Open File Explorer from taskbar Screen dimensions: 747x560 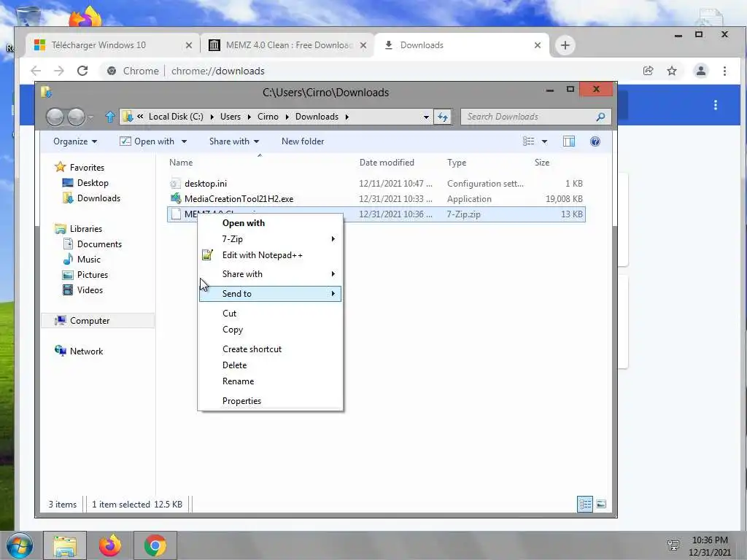(65, 545)
